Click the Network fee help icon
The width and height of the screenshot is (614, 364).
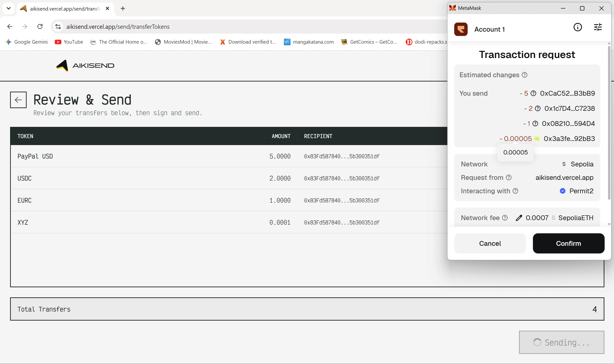(x=505, y=218)
